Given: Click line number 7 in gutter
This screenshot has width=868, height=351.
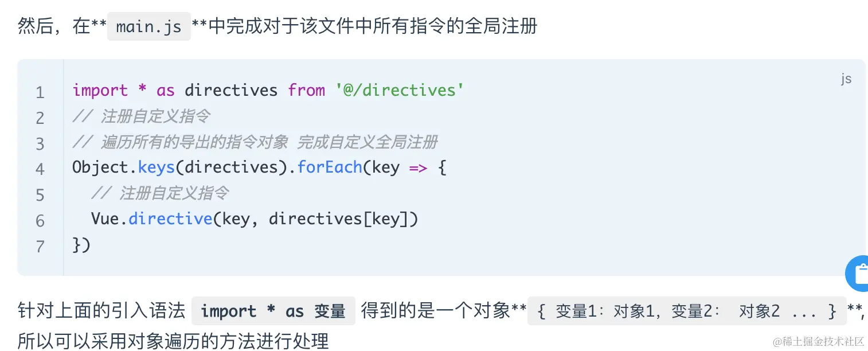Looking at the screenshot, I should click(x=40, y=247).
